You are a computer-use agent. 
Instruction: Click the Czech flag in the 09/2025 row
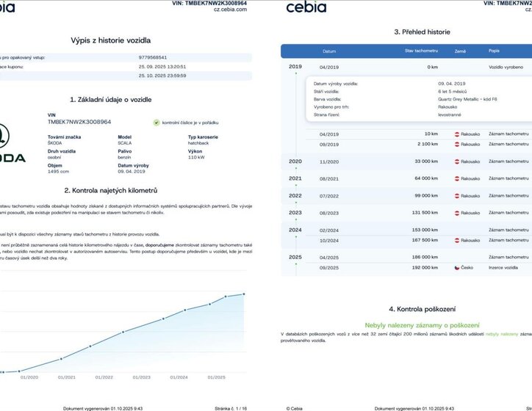[457, 269]
